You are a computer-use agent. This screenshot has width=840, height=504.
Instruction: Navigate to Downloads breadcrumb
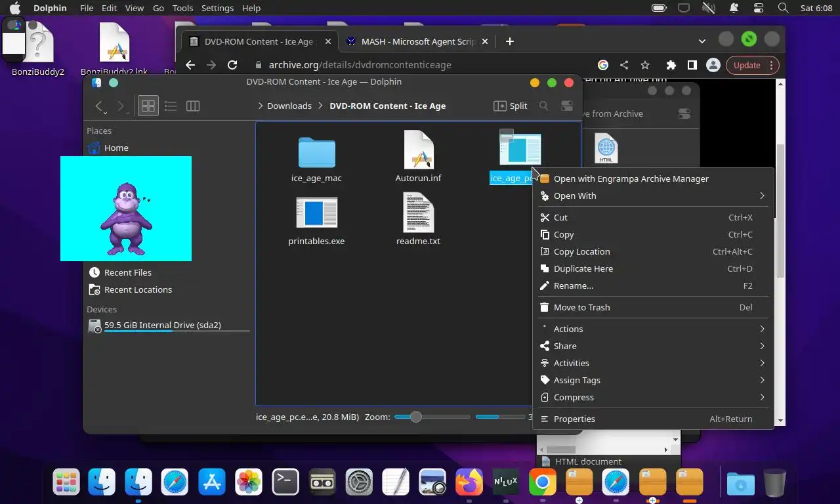coord(289,106)
